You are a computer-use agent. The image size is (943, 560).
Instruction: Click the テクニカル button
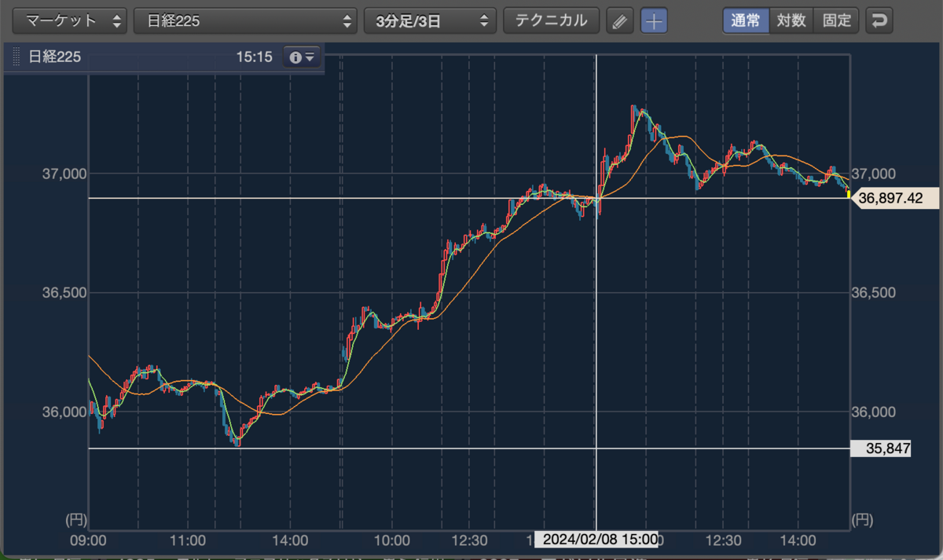click(551, 21)
